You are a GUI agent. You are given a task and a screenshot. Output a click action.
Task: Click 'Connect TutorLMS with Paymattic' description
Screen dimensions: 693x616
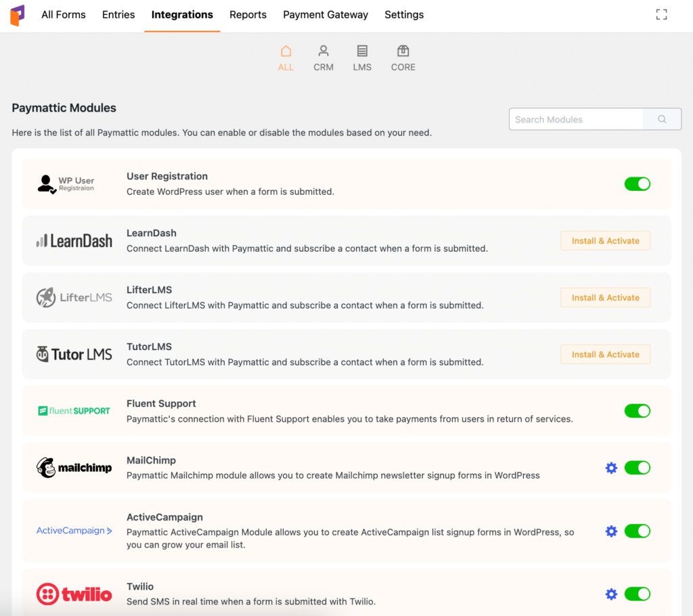tap(305, 362)
